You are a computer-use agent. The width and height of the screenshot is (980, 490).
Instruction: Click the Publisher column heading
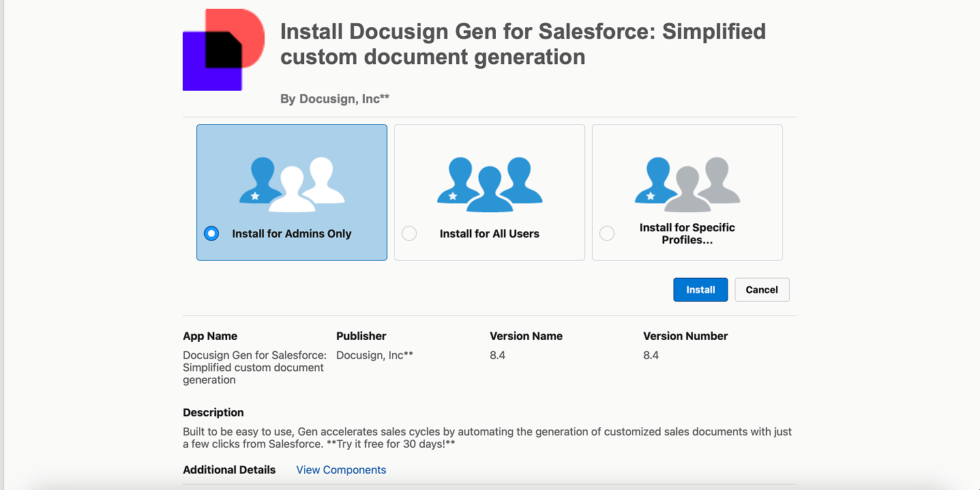[361, 336]
